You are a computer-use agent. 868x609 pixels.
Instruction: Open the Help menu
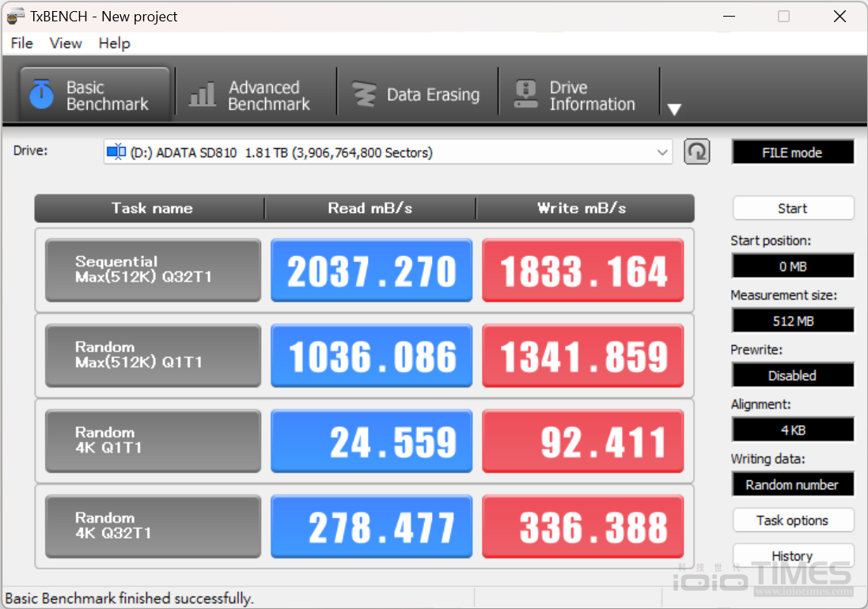[x=114, y=43]
